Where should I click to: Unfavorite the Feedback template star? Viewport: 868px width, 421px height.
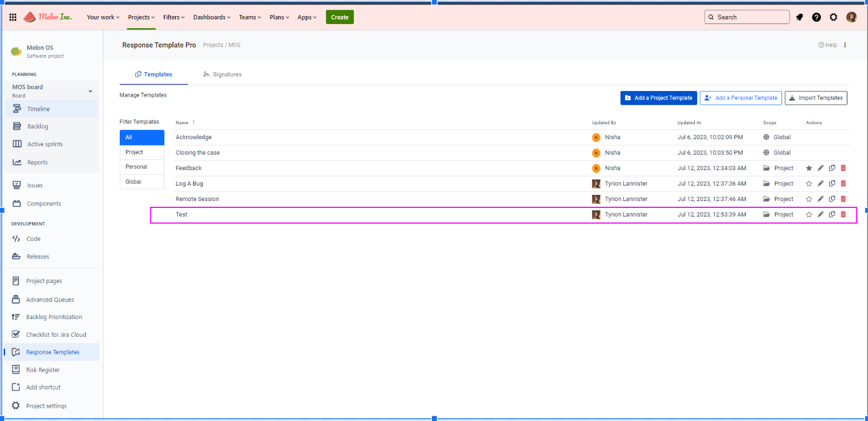pyautogui.click(x=809, y=168)
